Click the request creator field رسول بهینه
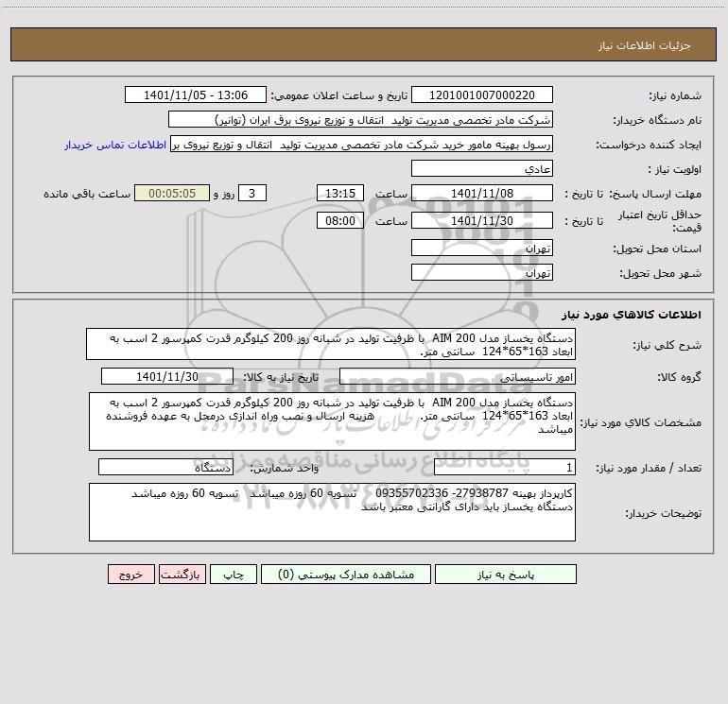Screen dimensions: 728x704 (362, 144)
